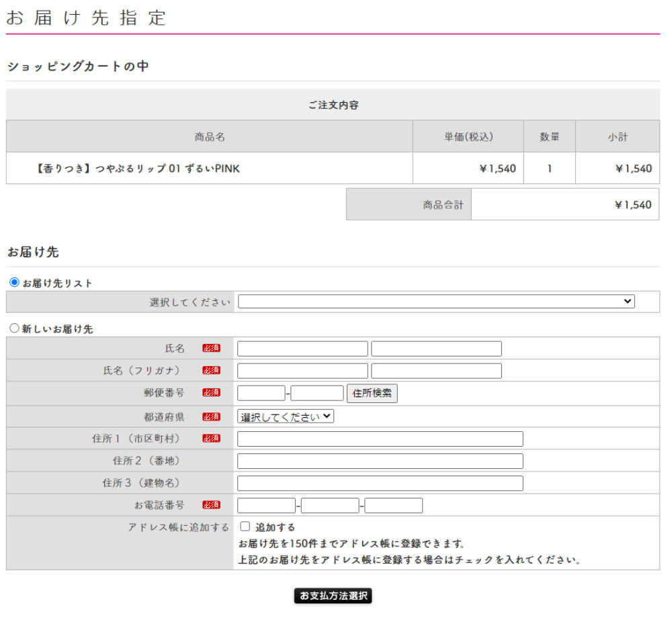The width and height of the screenshot is (672, 622).
Task: Click the second 郵便番号 postal code box
Action: click(x=317, y=393)
